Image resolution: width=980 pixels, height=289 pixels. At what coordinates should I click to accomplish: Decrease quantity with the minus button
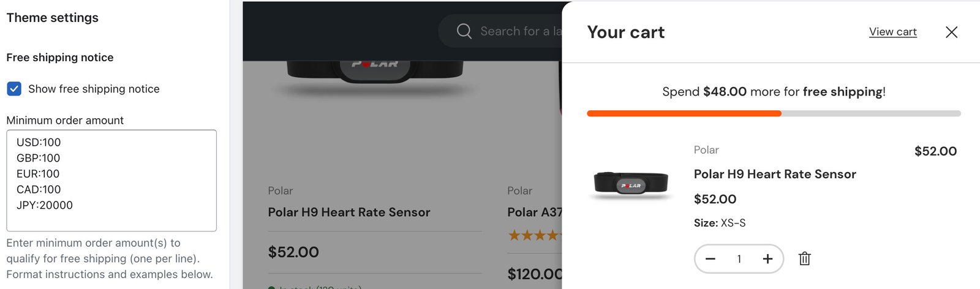point(710,259)
